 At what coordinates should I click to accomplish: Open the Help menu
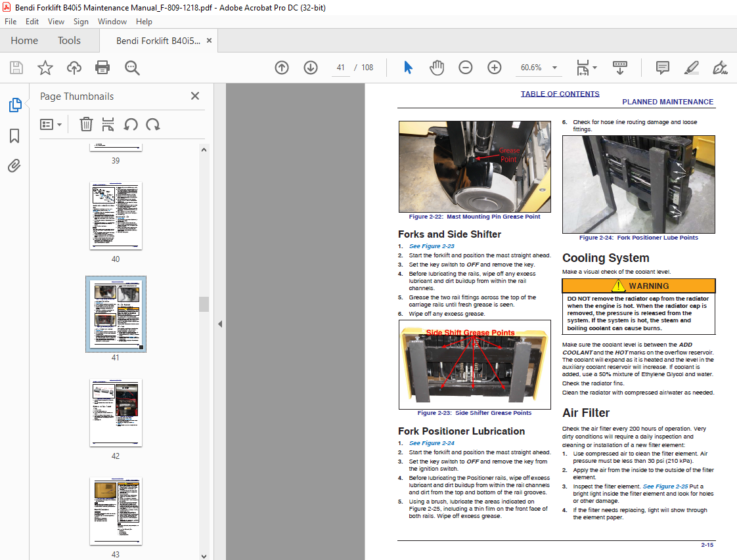(x=144, y=22)
